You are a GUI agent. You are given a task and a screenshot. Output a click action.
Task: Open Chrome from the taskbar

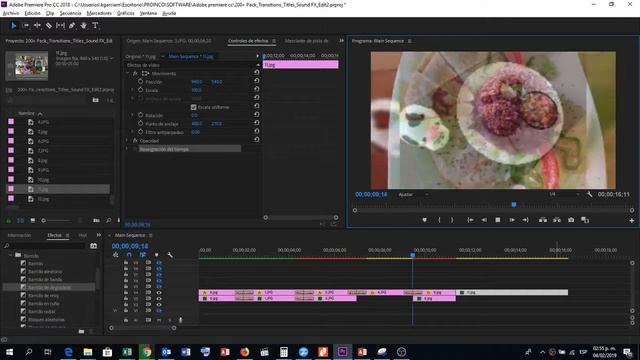[147, 351]
